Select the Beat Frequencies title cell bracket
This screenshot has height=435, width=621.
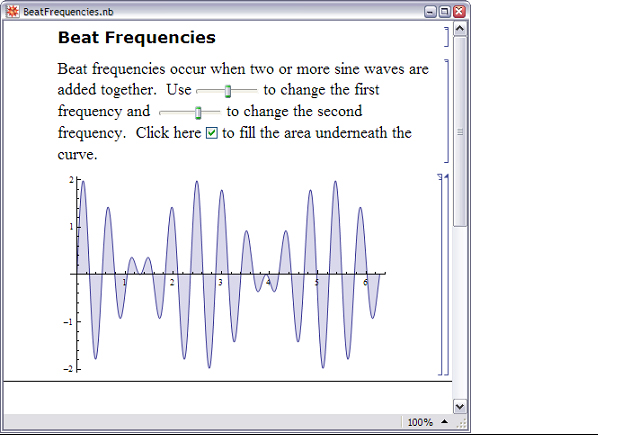(447, 37)
